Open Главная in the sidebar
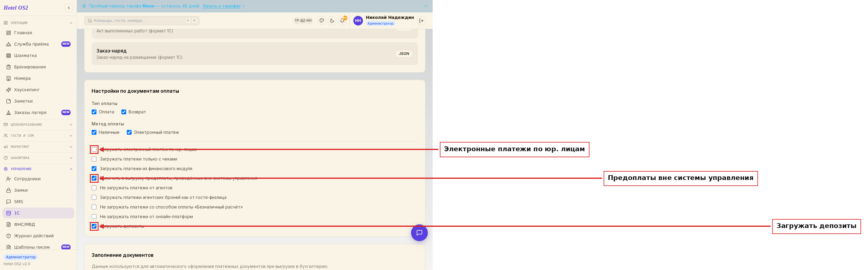The height and width of the screenshot is (270, 868). 38,33
